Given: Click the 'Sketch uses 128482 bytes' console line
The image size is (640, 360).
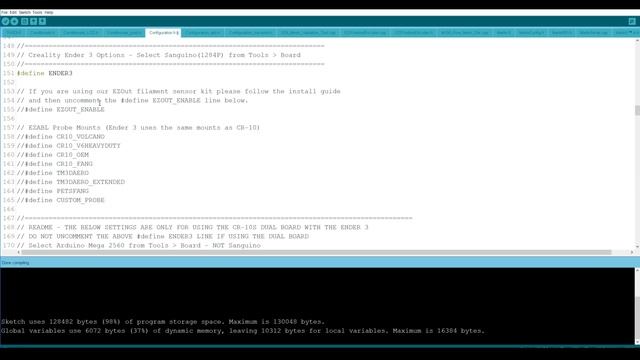Looking at the screenshot, I should (163, 322).
